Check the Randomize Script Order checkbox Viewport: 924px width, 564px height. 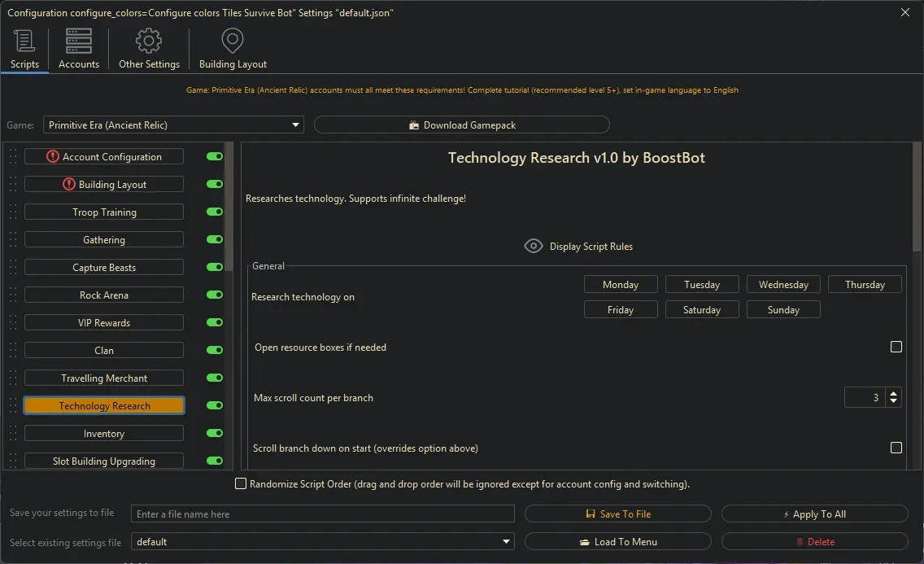click(241, 483)
